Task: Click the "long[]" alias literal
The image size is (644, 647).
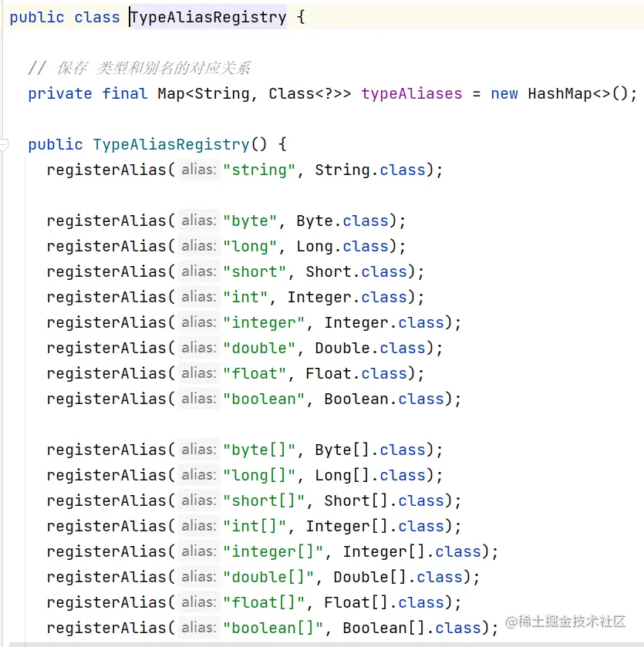Action: (259, 475)
